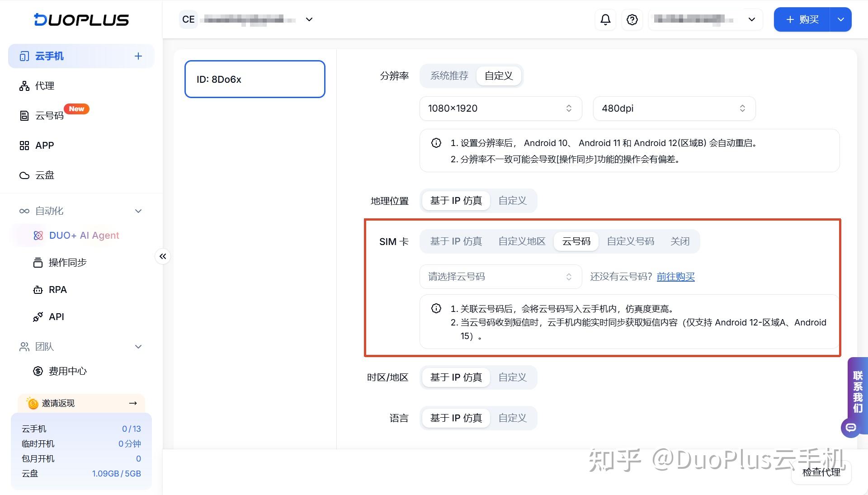Viewport: 868px width, 495px height.
Task: Select 自定义地区 for SIM 卡
Action: click(x=522, y=241)
